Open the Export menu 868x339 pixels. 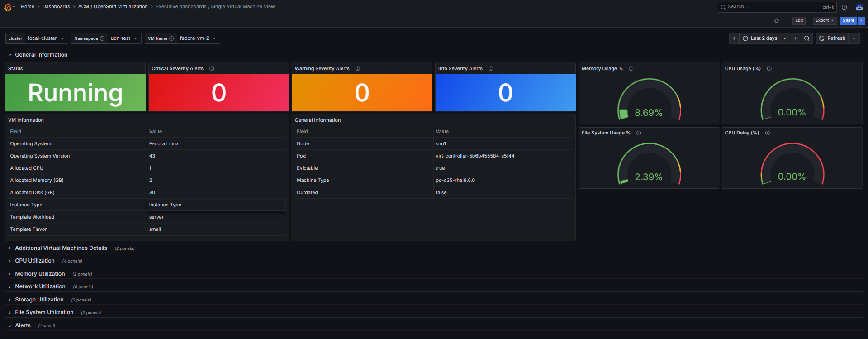pyautogui.click(x=824, y=20)
